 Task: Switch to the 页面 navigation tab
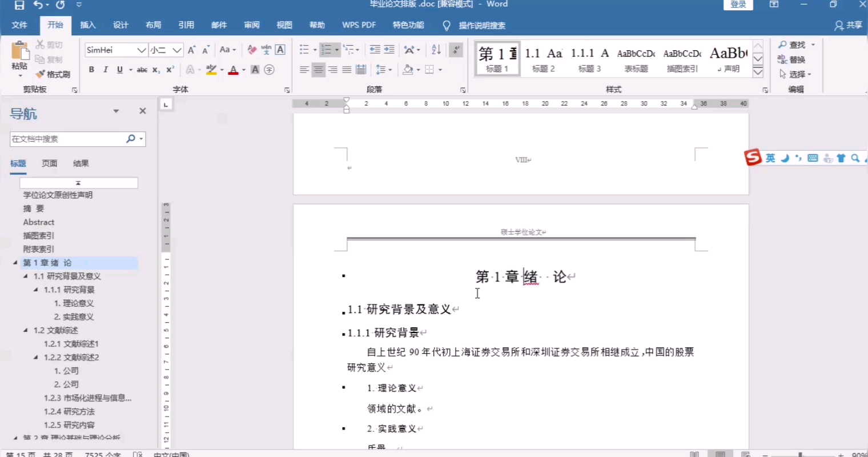point(50,163)
